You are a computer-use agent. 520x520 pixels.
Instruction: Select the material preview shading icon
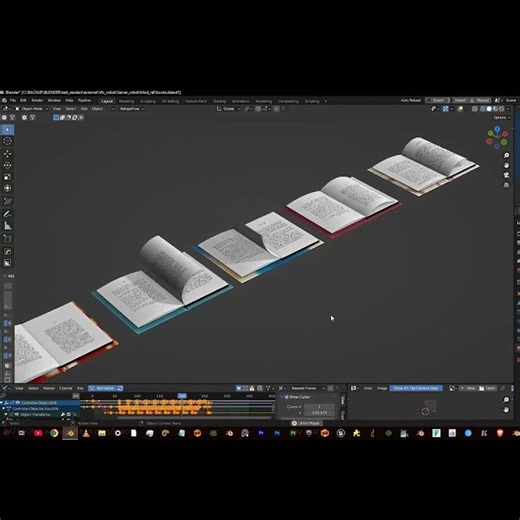point(495,109)
